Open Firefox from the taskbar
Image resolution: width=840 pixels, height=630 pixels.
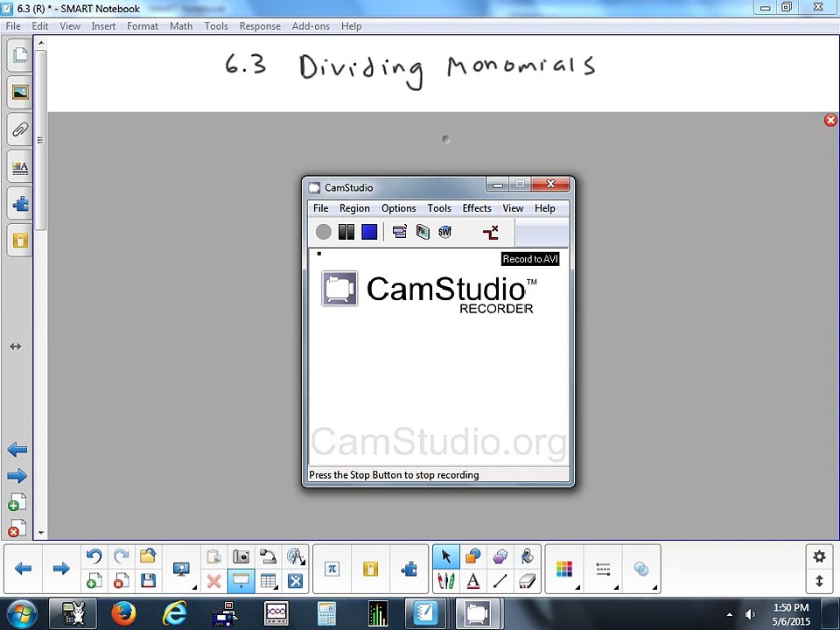(123, 614)
